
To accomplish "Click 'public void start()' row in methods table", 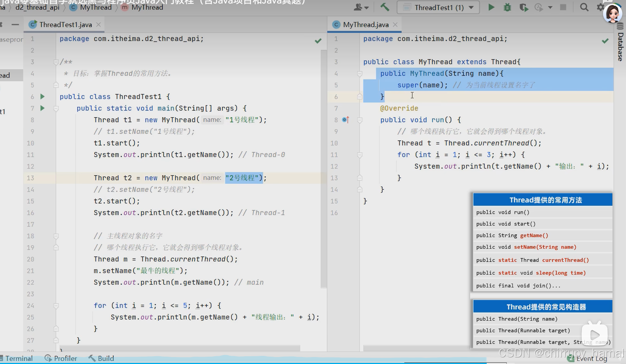I will 543,224.
